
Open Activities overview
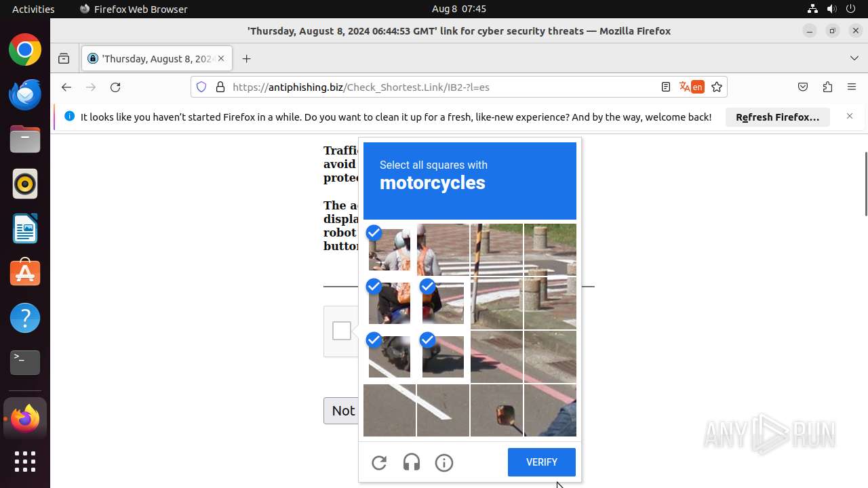pyautogui.click(x=33, y=9)
